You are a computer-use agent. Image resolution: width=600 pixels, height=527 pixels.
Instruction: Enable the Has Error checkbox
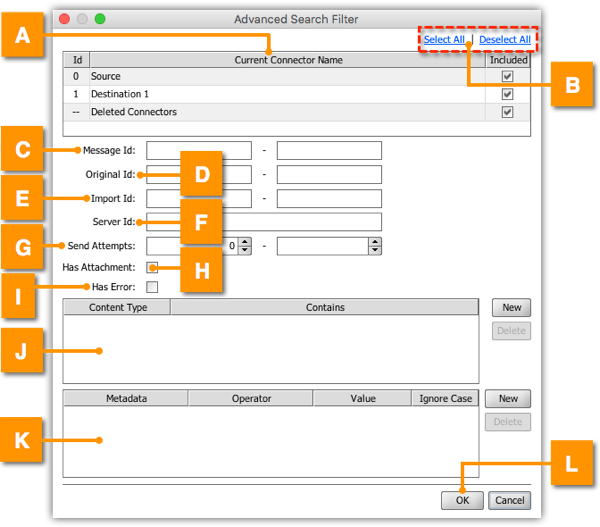pos(153,288)
